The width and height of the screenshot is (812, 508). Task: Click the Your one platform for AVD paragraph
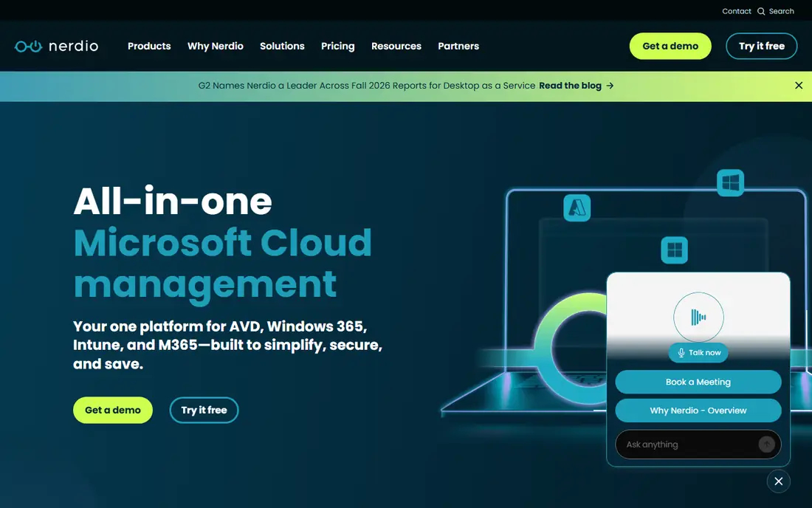pos(227,346)
